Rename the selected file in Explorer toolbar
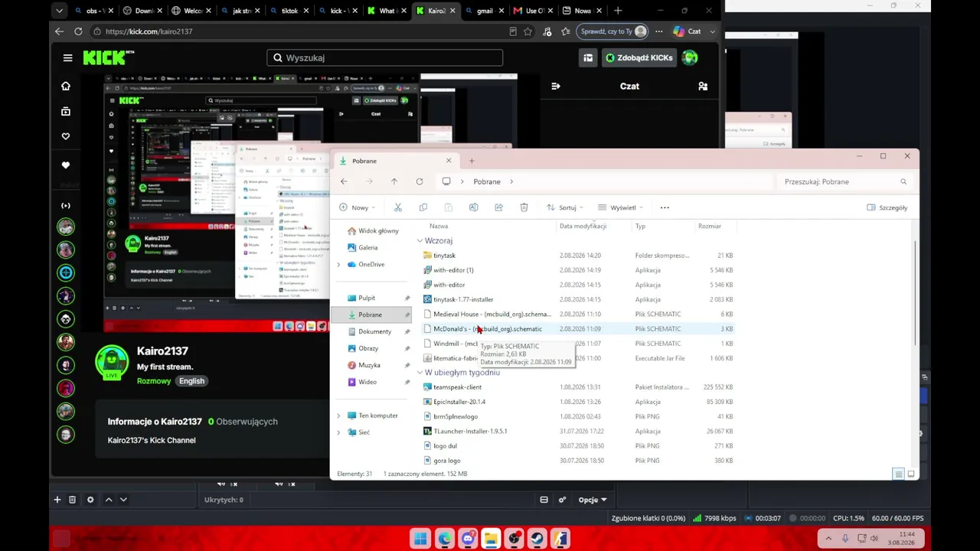Image resolution: width=980 pixels, height=551 pixels. [x=473, y=207]
